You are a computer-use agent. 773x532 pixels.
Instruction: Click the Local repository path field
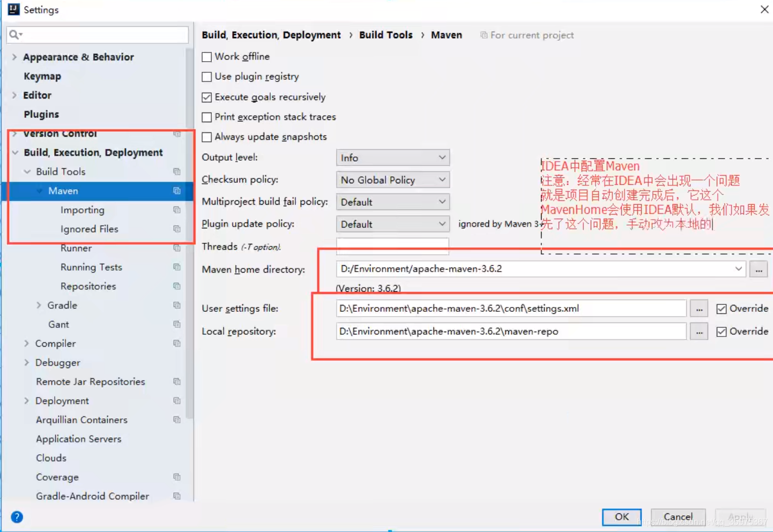[511, 332]
